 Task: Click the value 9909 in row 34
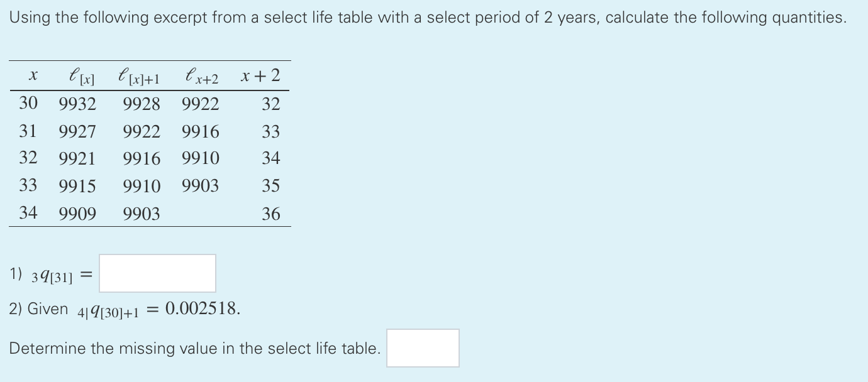click(78, 214)
